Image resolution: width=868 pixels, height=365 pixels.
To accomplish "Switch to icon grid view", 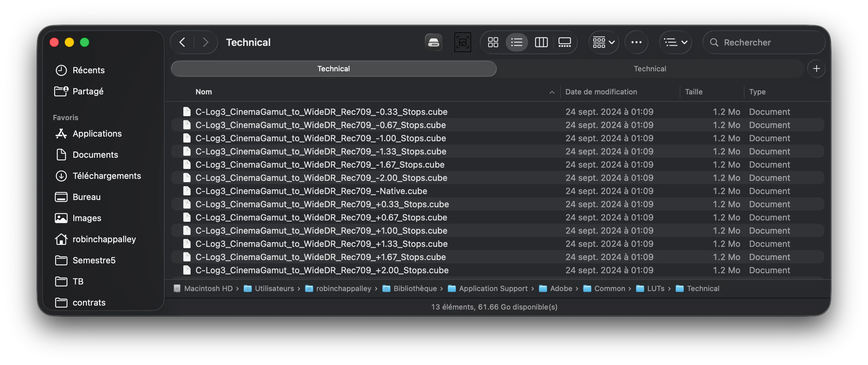I will point(493,43).
